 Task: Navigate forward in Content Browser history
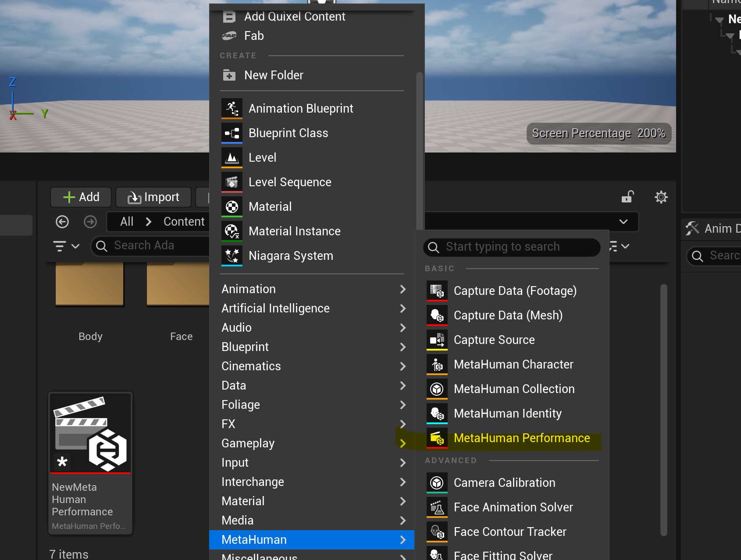[90, 222]
